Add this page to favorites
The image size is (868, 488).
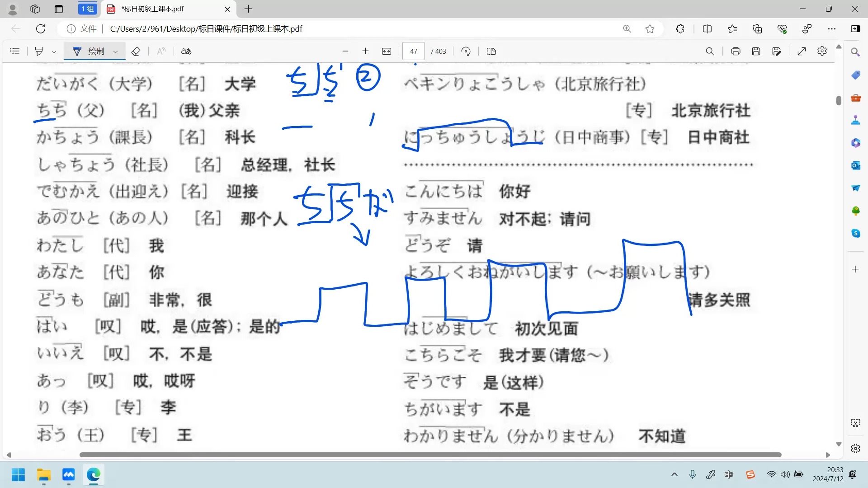(650, 29)
